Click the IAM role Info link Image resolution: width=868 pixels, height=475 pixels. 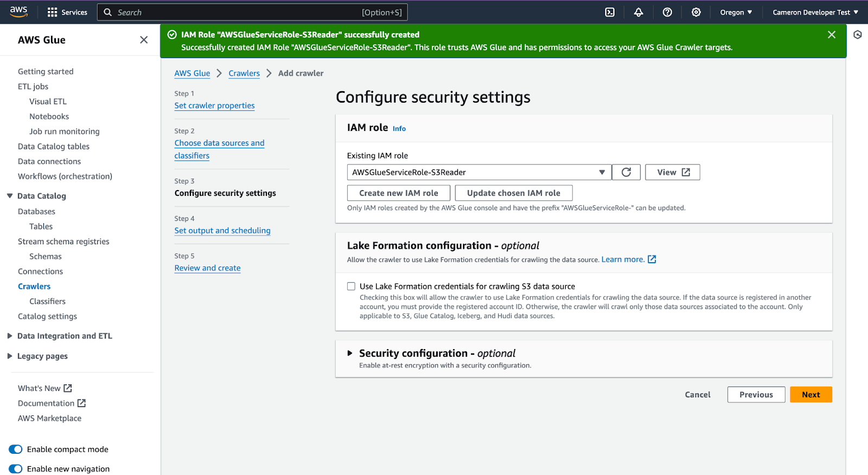tap(399, 129)
